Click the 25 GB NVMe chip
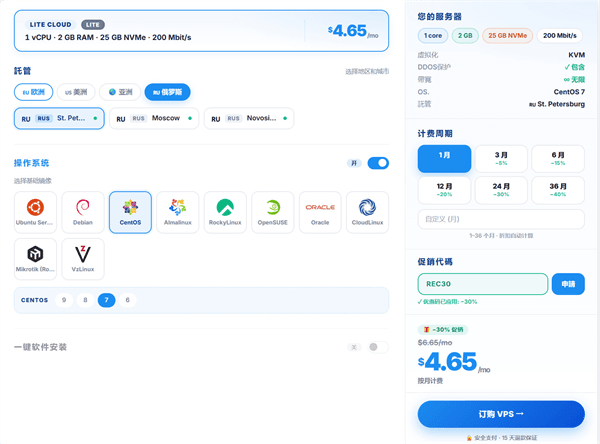Viewport: 600px width, 444px height. 507,36
